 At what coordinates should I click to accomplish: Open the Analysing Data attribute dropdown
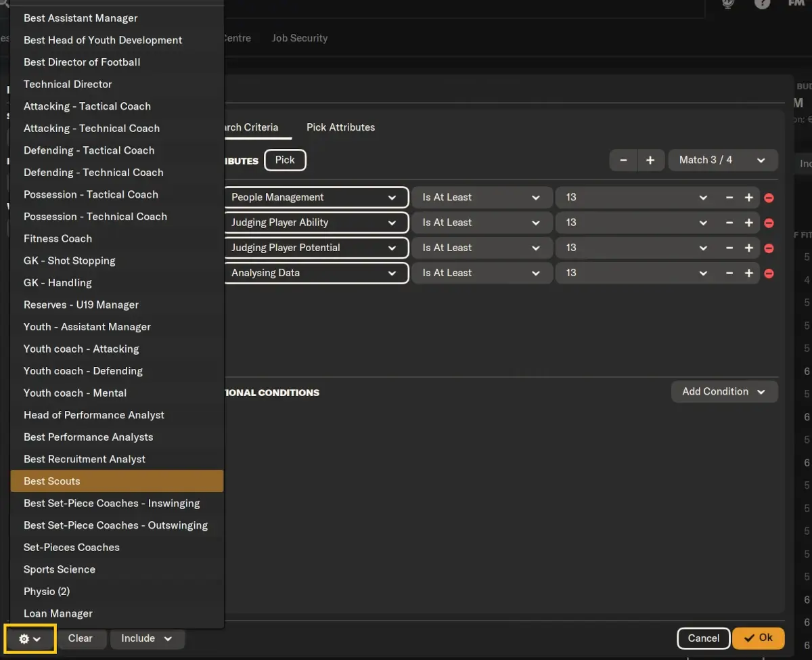tap(315, 273)
